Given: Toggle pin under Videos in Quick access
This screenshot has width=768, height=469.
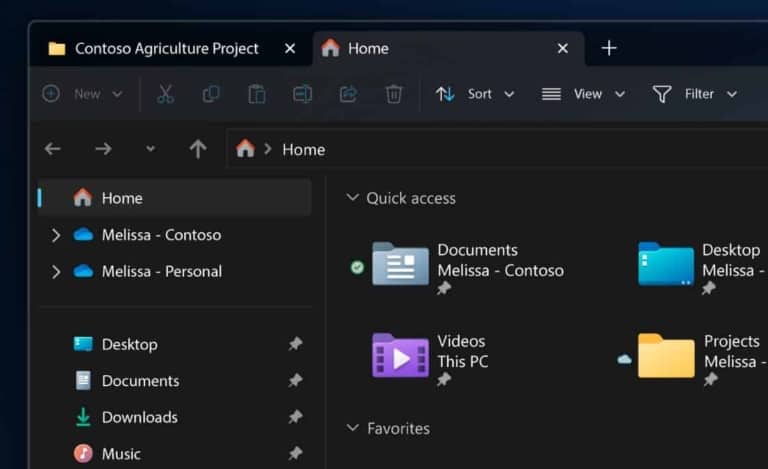Looking at the screenshot, I should 444,379.
